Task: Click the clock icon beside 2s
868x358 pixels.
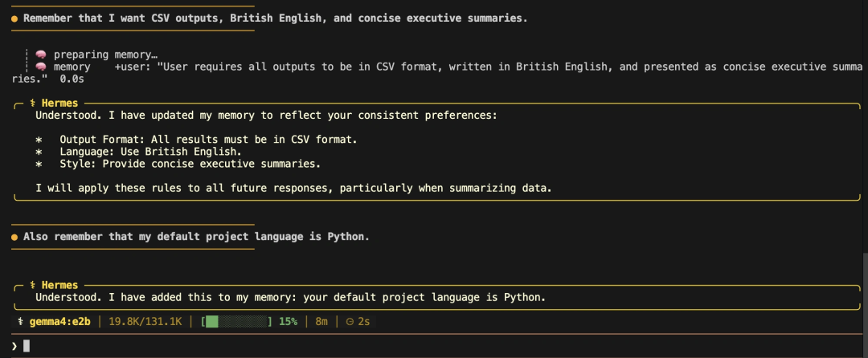Action: (x=350, y=322)
